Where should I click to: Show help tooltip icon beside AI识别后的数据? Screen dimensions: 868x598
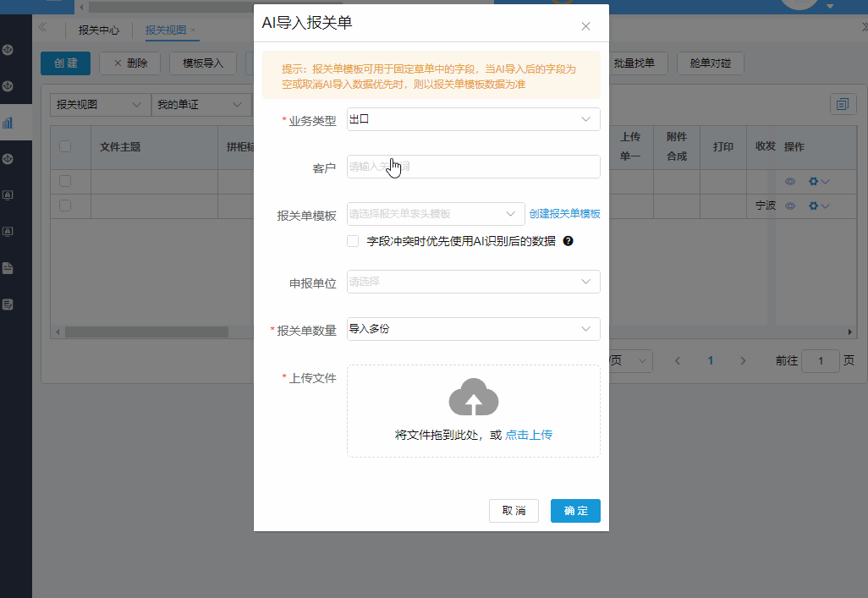click(568, 241)
